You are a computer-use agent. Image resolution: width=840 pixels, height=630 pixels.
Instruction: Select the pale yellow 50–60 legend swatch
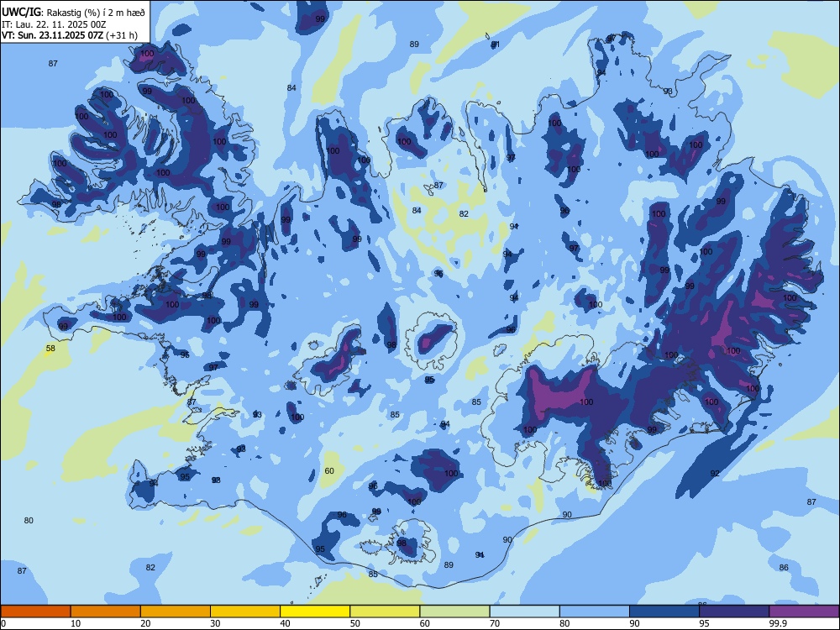coord(386,612)
